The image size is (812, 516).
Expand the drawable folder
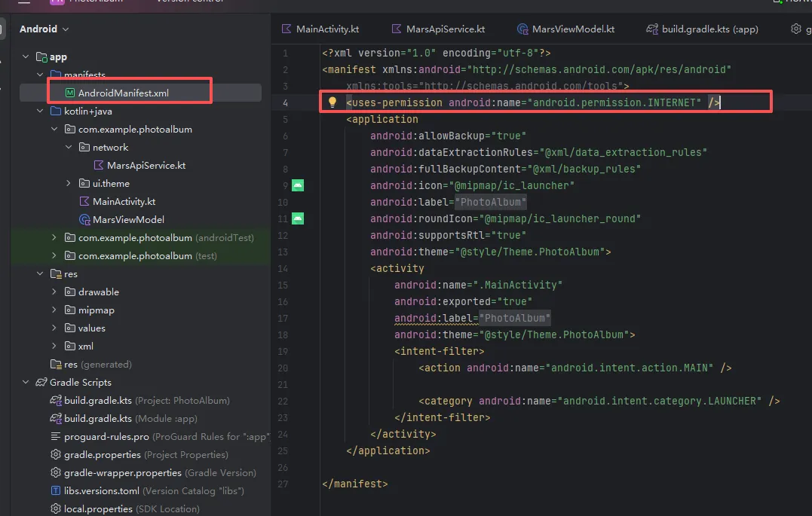click(x=54, y=292)
